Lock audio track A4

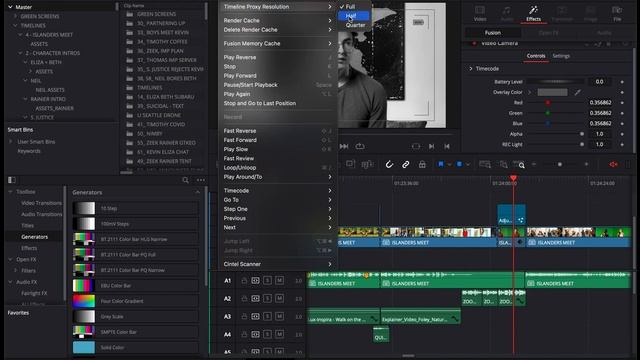coord(244,334)
